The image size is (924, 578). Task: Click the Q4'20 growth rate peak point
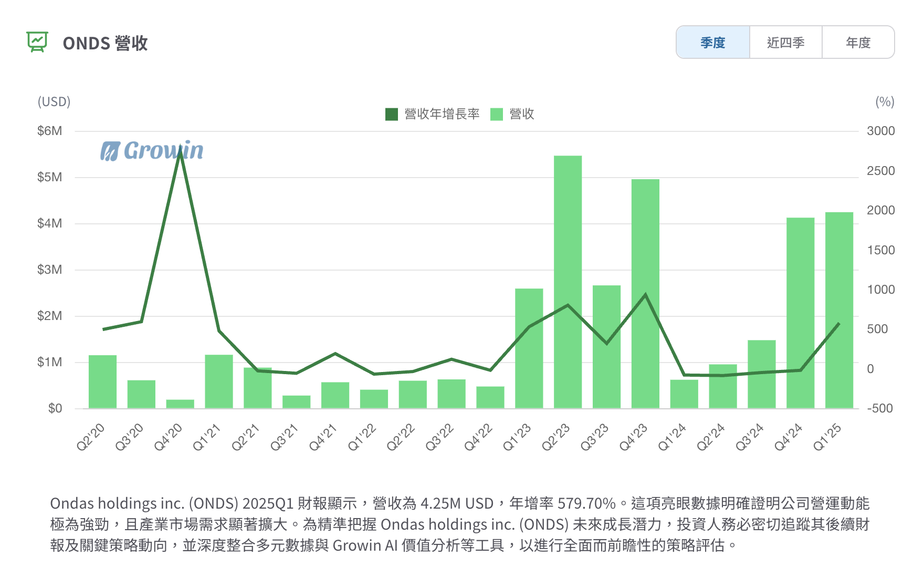pyautogui.click(x=180, y=151)
